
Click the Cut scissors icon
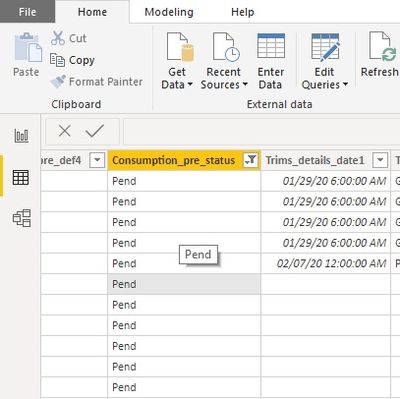point(58,38)
